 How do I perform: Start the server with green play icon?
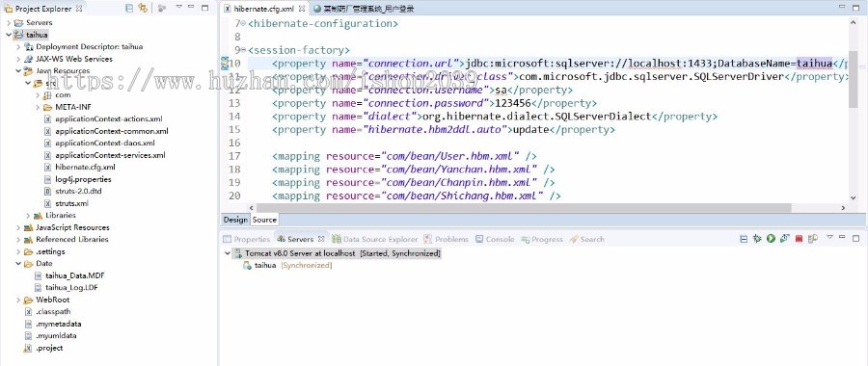pos(771,239)
